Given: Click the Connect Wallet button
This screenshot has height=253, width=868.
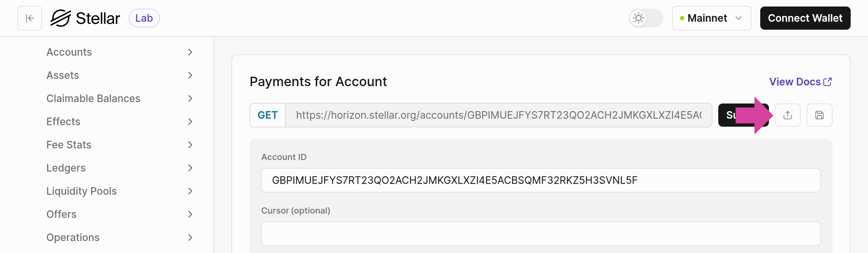Looking at the screenshot, I should [x=805, y=18].
